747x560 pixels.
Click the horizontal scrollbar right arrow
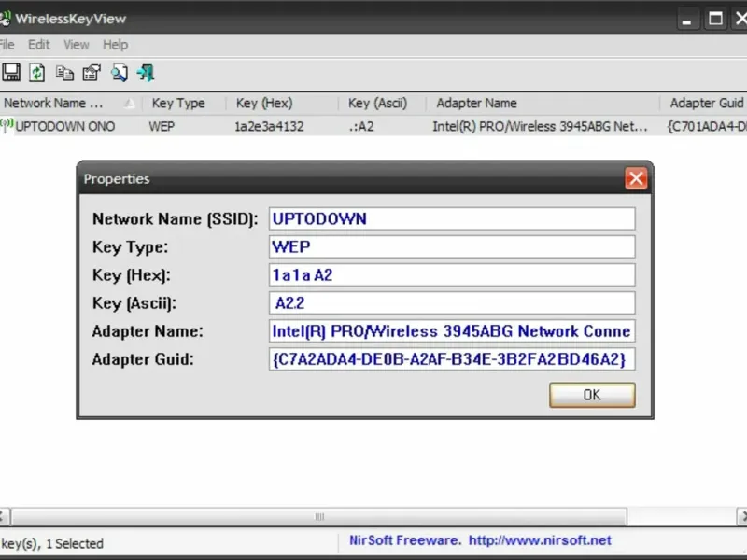(x=741, y=517)
